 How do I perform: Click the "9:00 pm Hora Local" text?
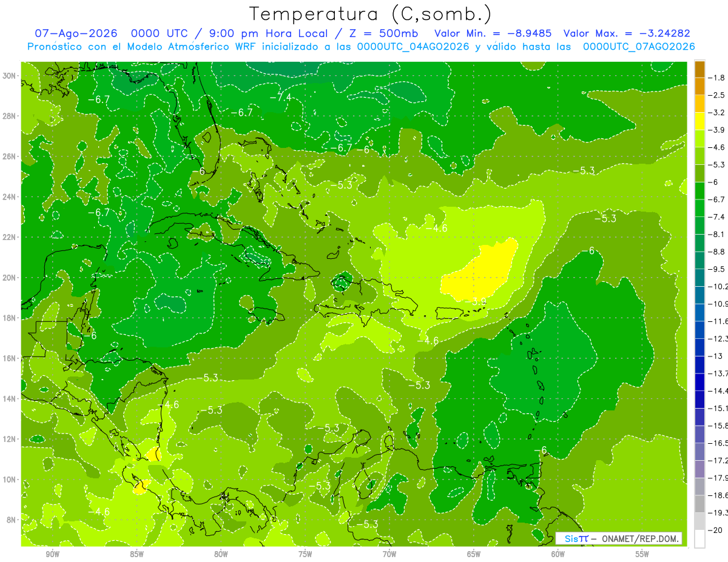[x=268, y=33]
